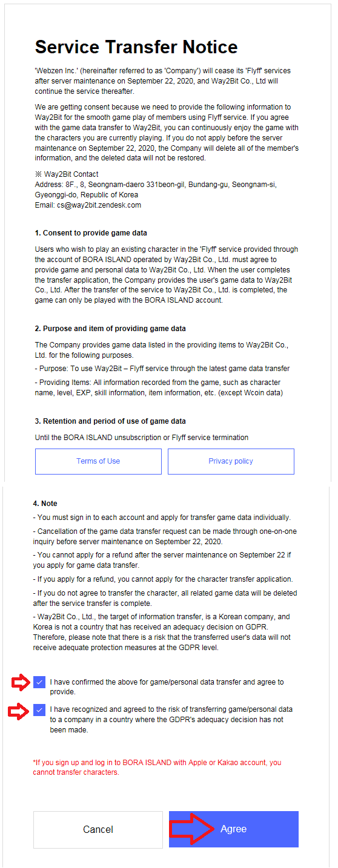Click the ※ symbol before Way2Bit Contact
The width and height of the screenshot is (338, 868).
(38, 174)
